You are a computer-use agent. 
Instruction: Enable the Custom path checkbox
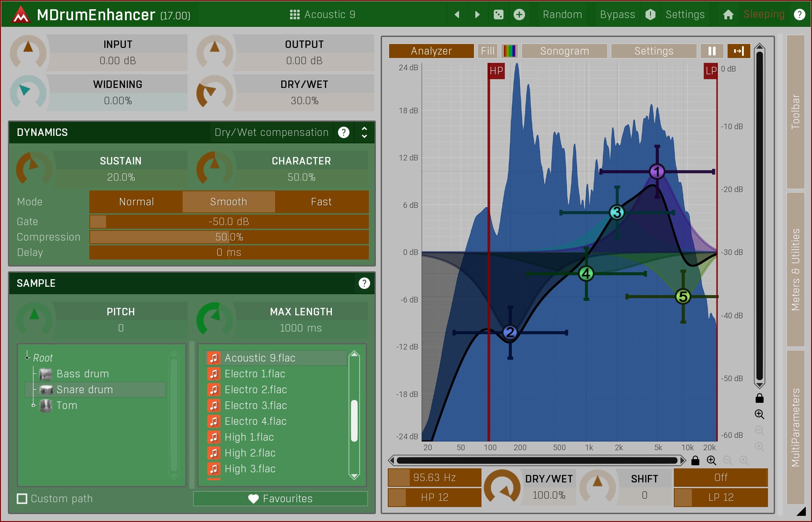coord(22,499)
